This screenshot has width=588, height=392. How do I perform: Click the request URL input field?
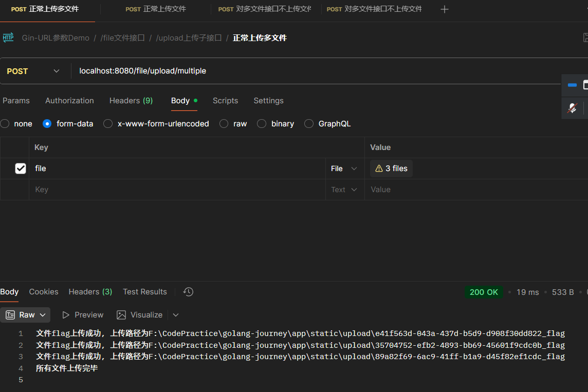pos(308,71)
